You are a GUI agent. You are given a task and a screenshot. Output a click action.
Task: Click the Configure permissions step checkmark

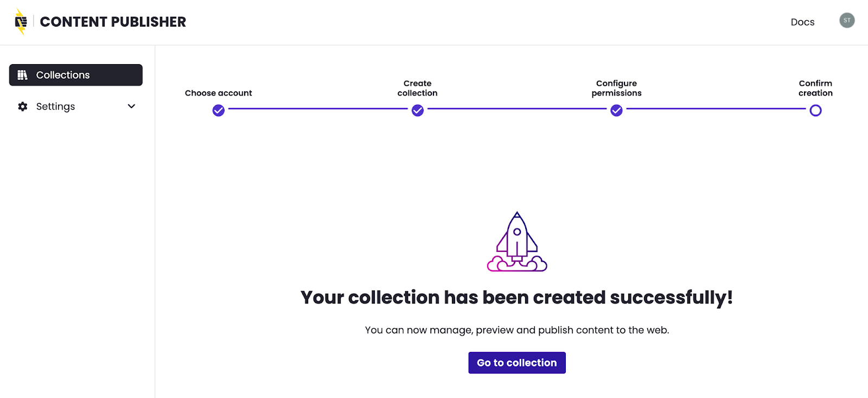pos(616,111)
